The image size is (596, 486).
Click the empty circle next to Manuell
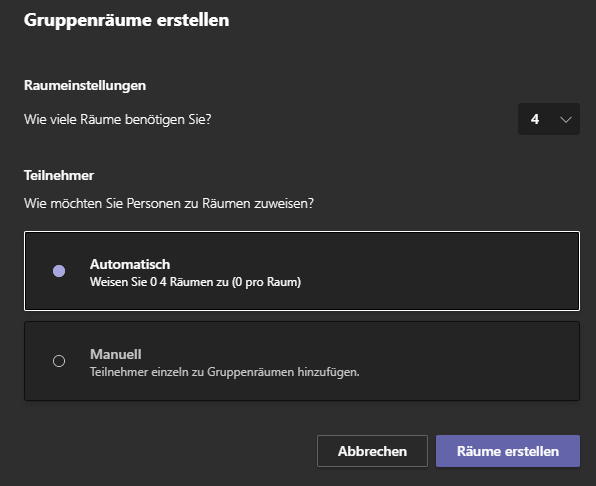point(59,361)
